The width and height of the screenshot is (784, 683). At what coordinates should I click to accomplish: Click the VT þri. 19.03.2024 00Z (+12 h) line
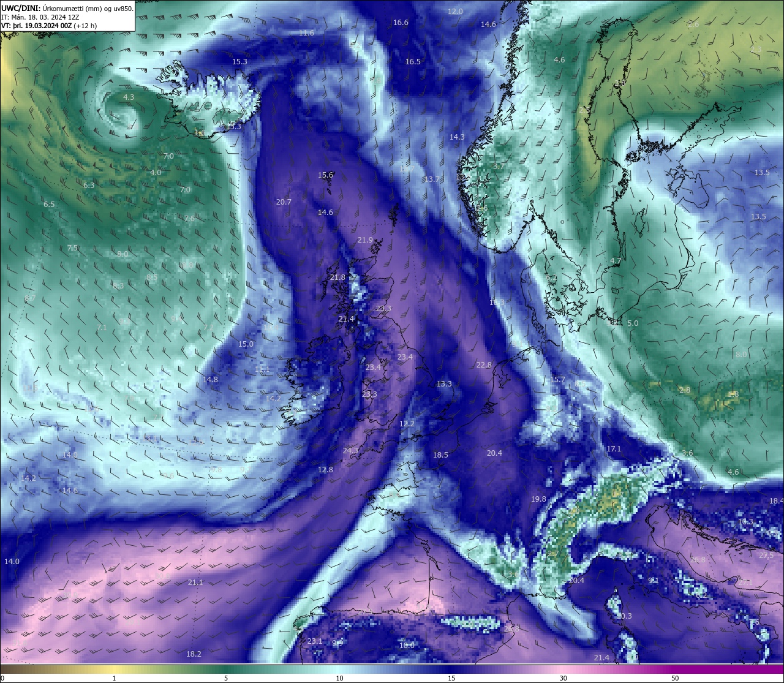point(49,26)
